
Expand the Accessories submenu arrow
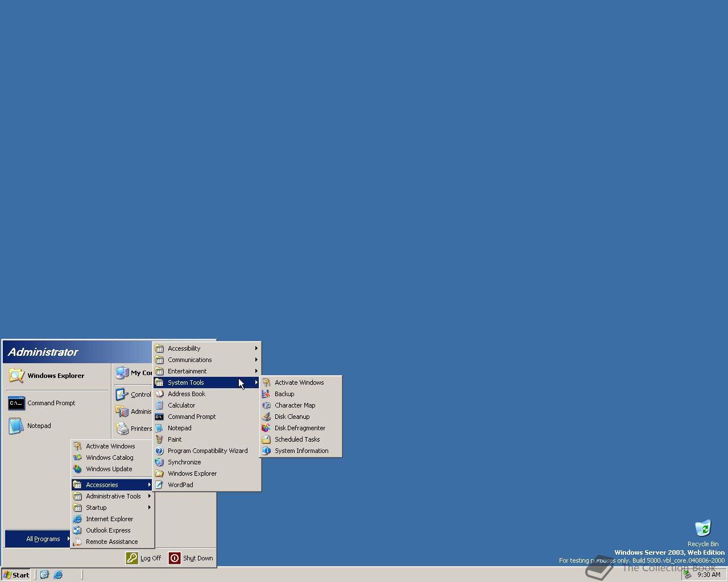[150, 485]
